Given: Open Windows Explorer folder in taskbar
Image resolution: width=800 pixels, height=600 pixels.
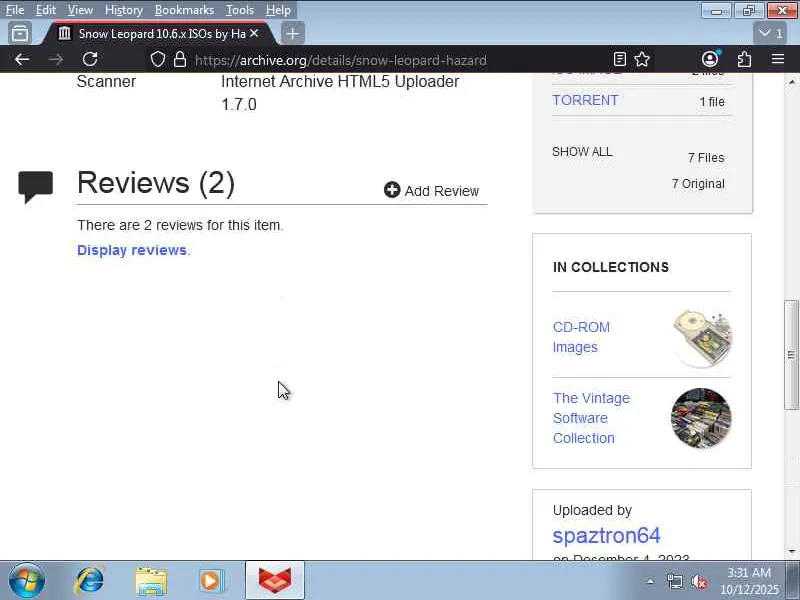Looking at the screenshot, I should click(151, 582).
